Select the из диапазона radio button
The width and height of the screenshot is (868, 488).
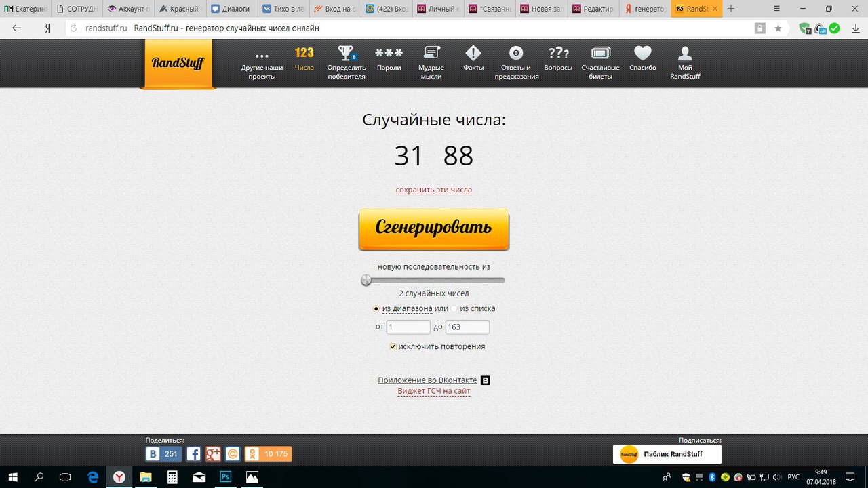[376, 308]
